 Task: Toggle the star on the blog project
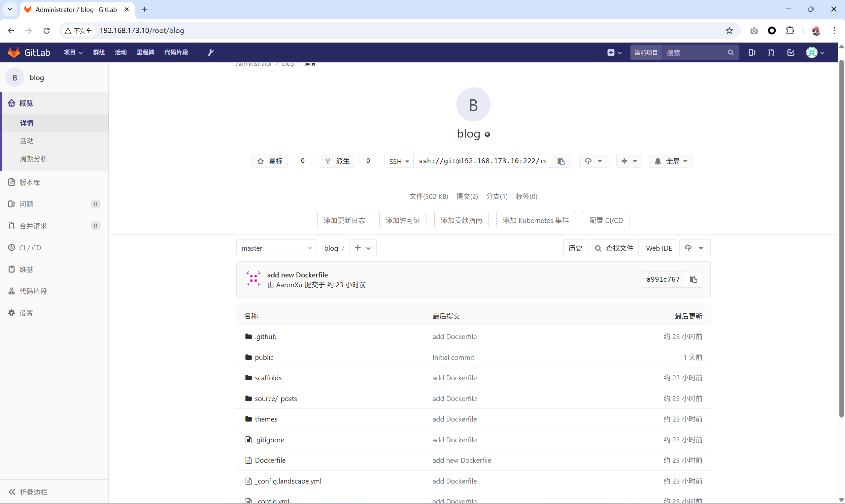pos(270,161)
